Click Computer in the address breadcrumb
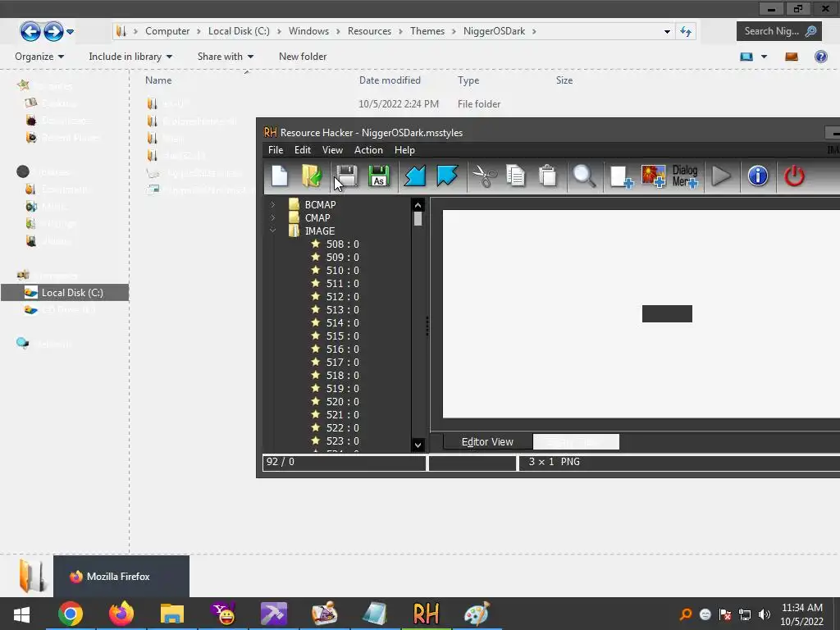Image resolution: width=840 pixels, height=630 pixels. point(167,31)
